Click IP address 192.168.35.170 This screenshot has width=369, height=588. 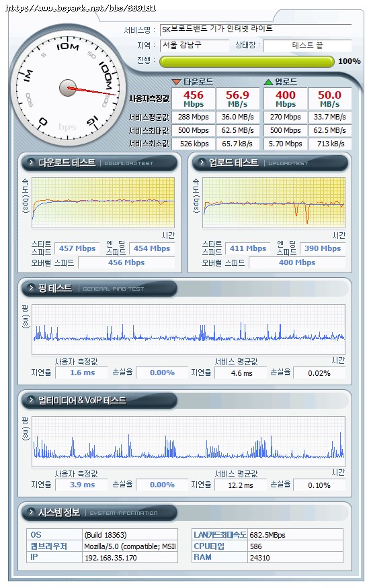click(130, 558)
